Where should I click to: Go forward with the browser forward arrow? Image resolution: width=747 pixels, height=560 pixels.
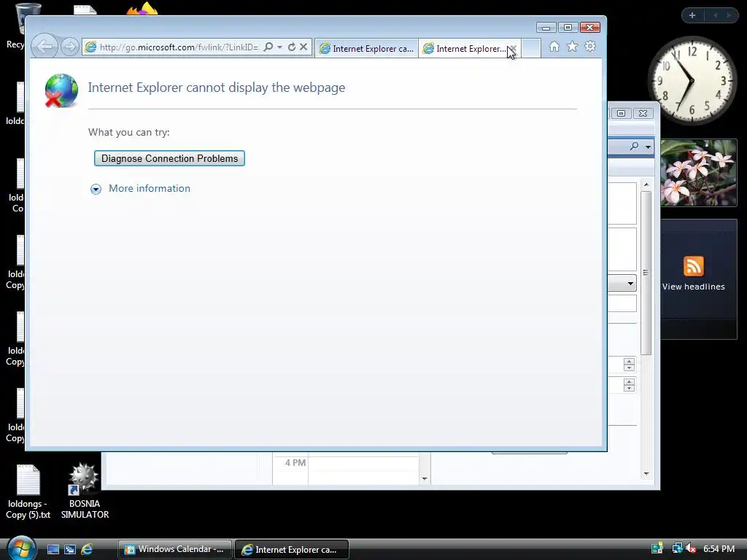[69, 47]
